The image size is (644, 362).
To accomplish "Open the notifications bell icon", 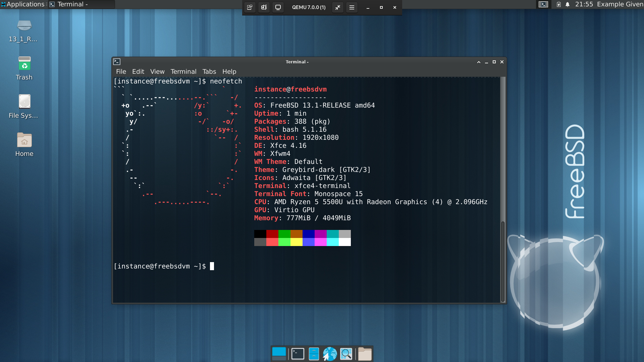I will [x=568, y=4].
